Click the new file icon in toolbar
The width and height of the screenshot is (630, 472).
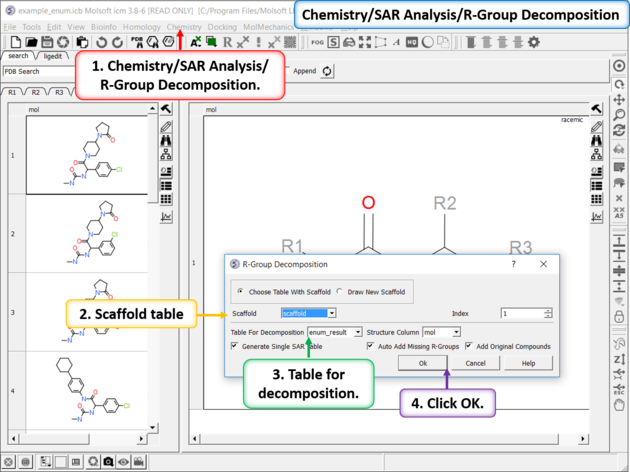(x=11, y=42)
